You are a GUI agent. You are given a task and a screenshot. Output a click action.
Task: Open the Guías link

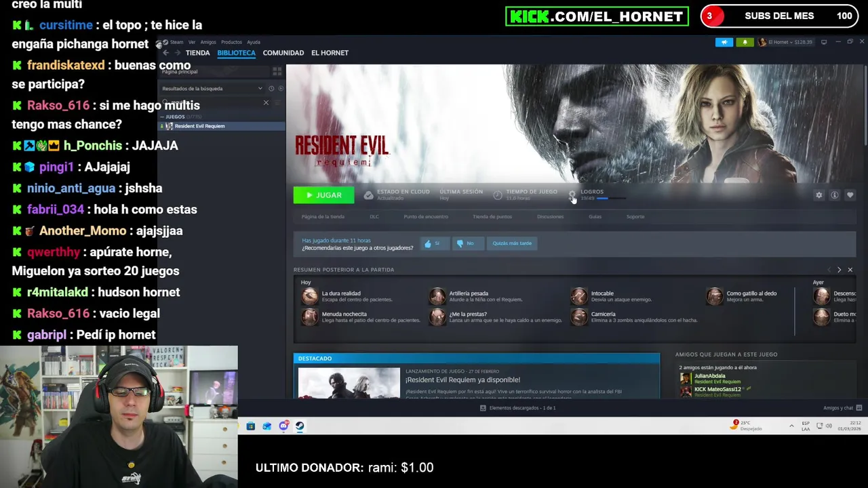click(595, 217)
